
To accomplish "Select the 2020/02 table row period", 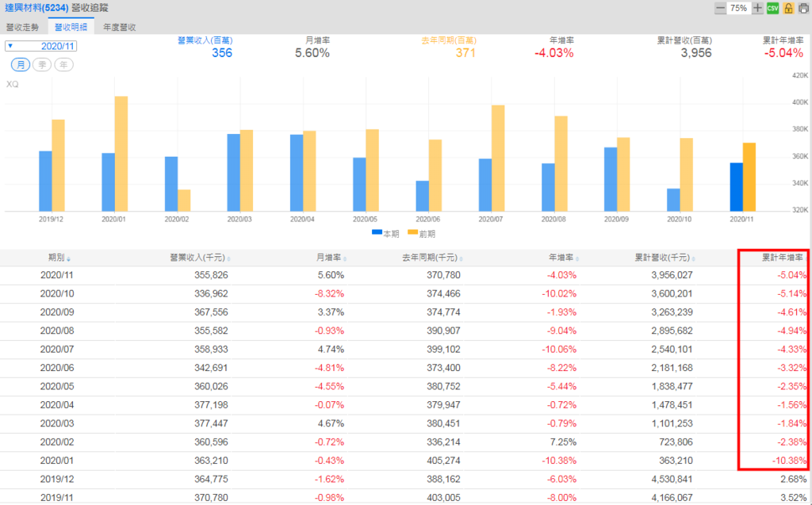I will coord(57,442).
